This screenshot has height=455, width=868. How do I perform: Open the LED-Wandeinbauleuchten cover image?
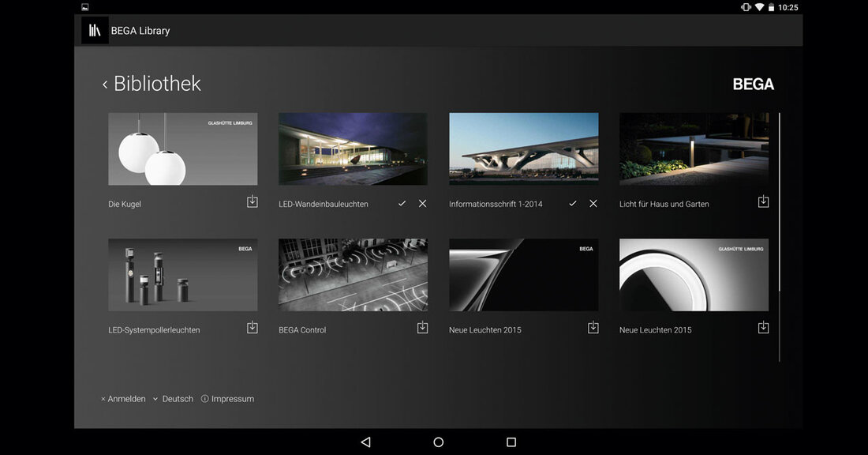pyautogui.click(x=354, y=149)
